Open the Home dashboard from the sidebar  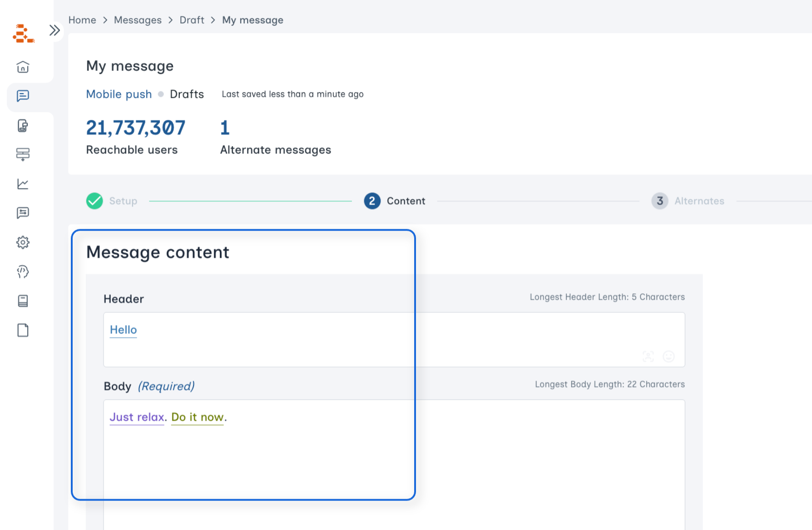pos(23,67)
